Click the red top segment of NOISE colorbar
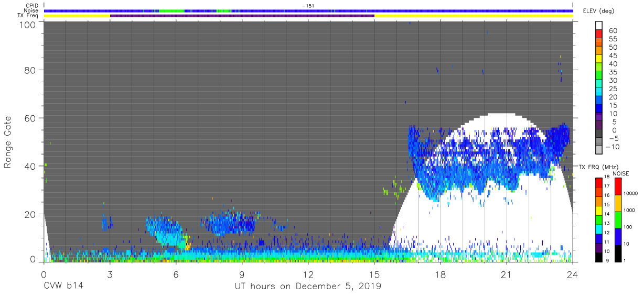This screenshot has height=297, width=644. (x=618, y=186)
